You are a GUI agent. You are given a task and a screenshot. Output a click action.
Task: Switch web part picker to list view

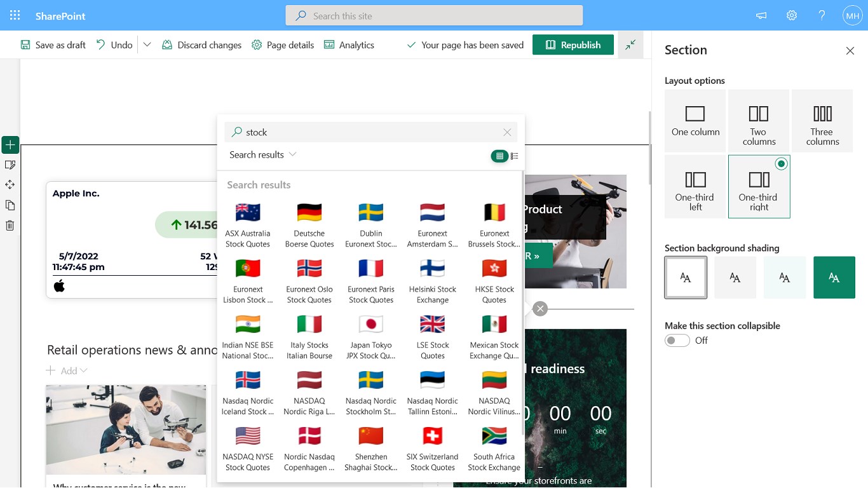coord(515,156)
